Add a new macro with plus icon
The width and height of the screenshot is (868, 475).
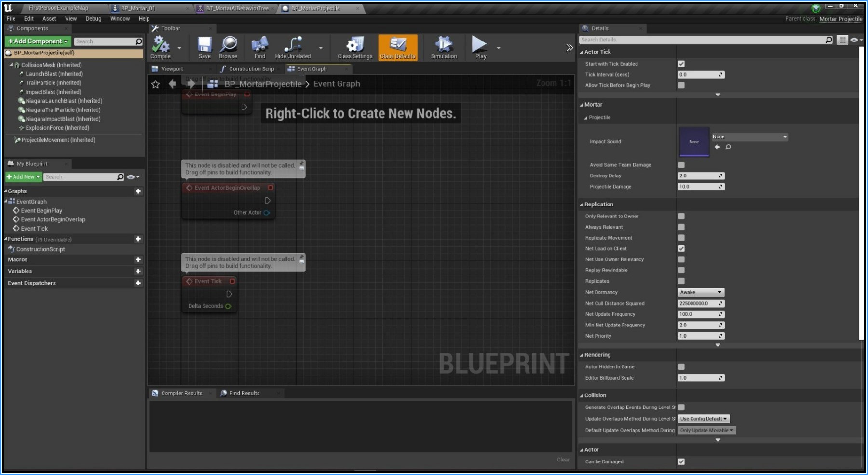click(138, 259)
